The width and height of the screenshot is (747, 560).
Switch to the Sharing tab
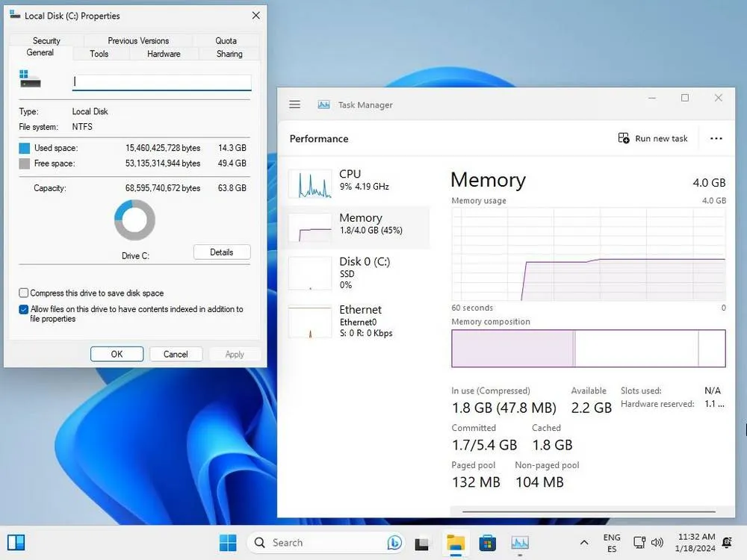tap(229, 54)
